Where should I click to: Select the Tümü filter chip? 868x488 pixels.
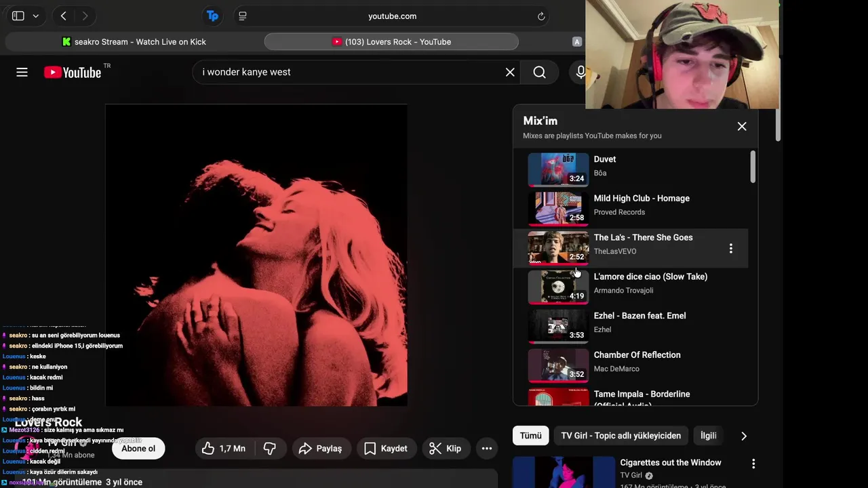pyautogui.click(x=531, y=435)
